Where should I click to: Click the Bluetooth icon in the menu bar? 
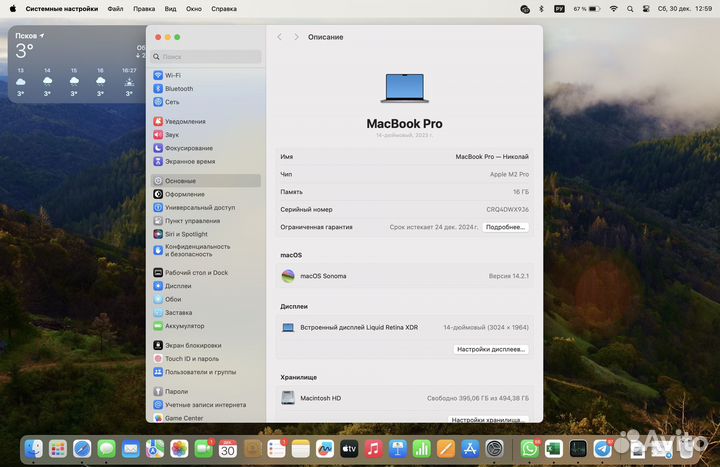pos(541,9)
